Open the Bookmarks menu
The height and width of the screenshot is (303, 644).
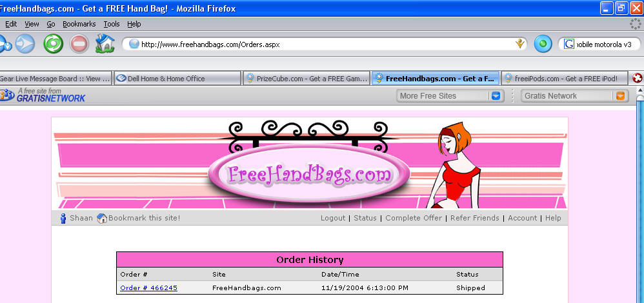(79, 24)
